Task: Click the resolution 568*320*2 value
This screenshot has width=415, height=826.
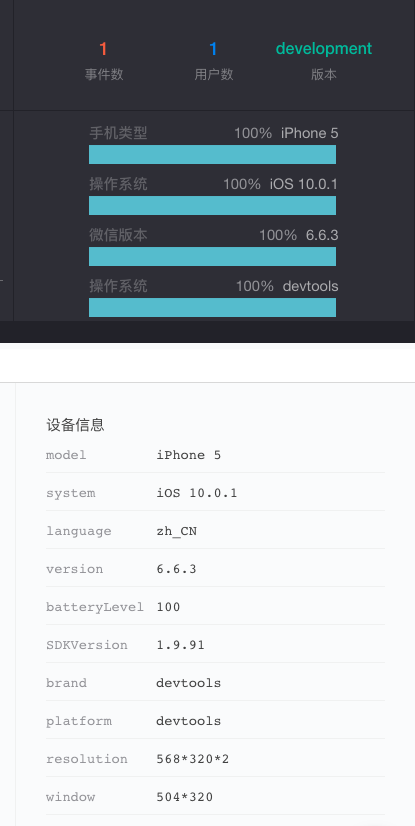Action: (x=193, y=759)
